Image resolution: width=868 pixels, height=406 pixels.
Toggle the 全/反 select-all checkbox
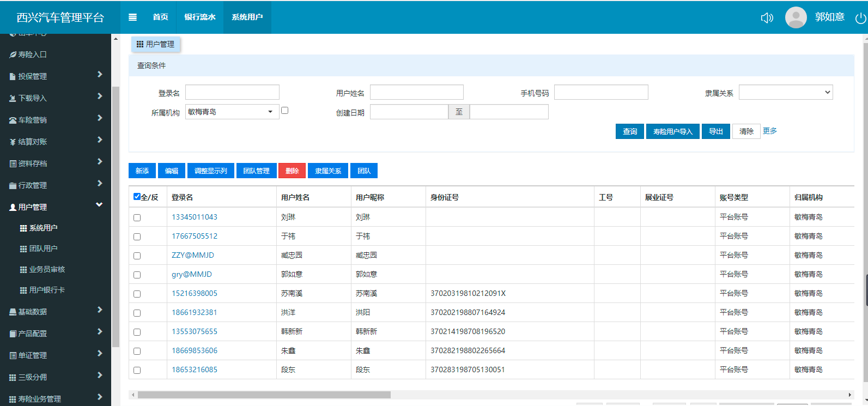pos(137,197)
